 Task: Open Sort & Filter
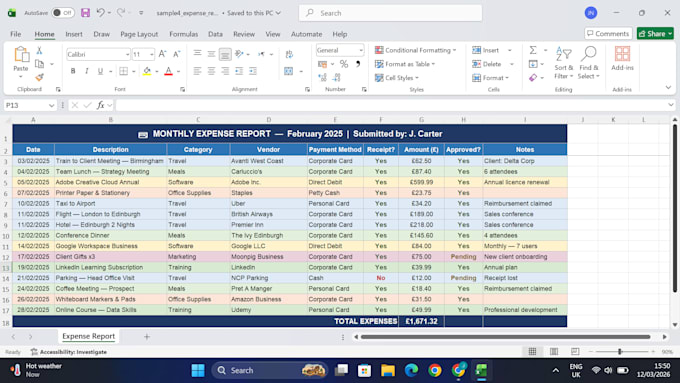click(563, 63)
